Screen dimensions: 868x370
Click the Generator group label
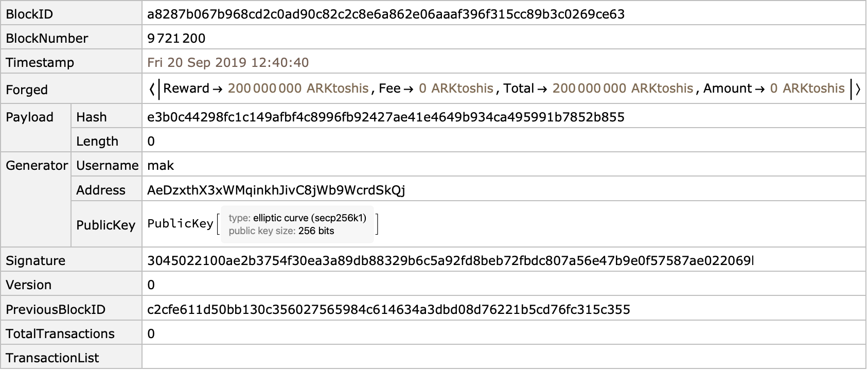click(x=37, y=165)
